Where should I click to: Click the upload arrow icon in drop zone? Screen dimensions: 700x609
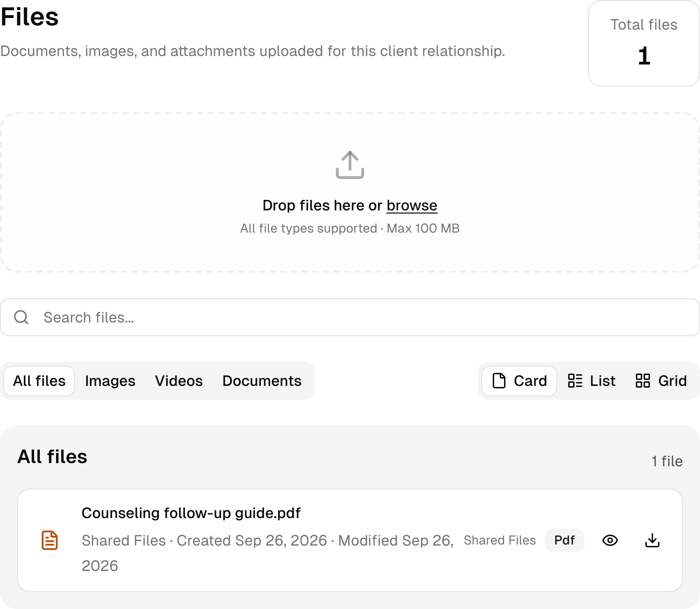pos(350,165)
